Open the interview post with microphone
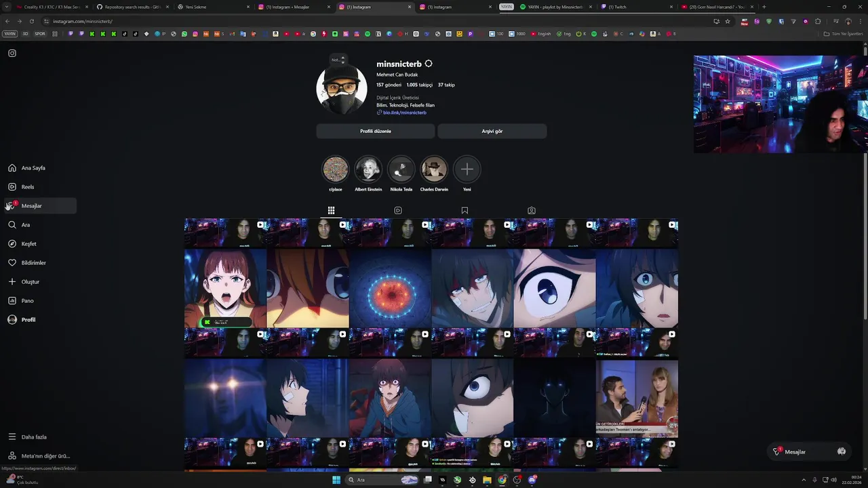The height and width of the screenshot is (488, 868). click(x=637, y=399)
